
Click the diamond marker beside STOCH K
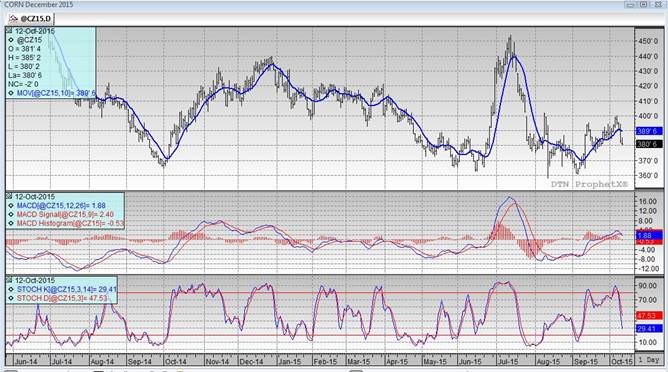[x=11, y=289]
